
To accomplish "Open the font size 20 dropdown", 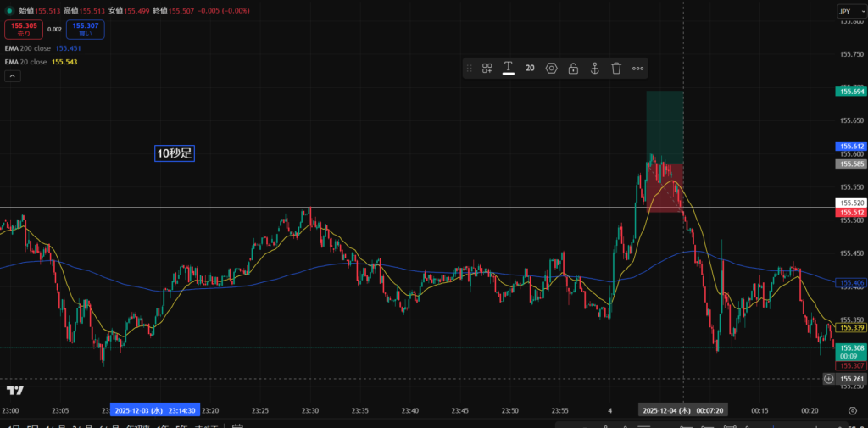I will tap(530, 68).
